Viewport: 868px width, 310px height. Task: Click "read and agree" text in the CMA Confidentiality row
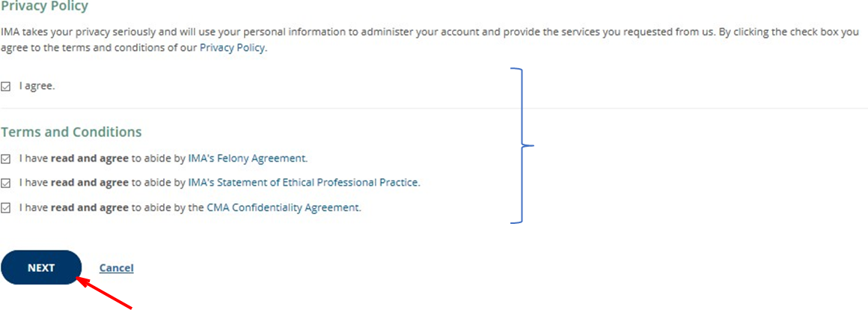click(x=90, y=208)
